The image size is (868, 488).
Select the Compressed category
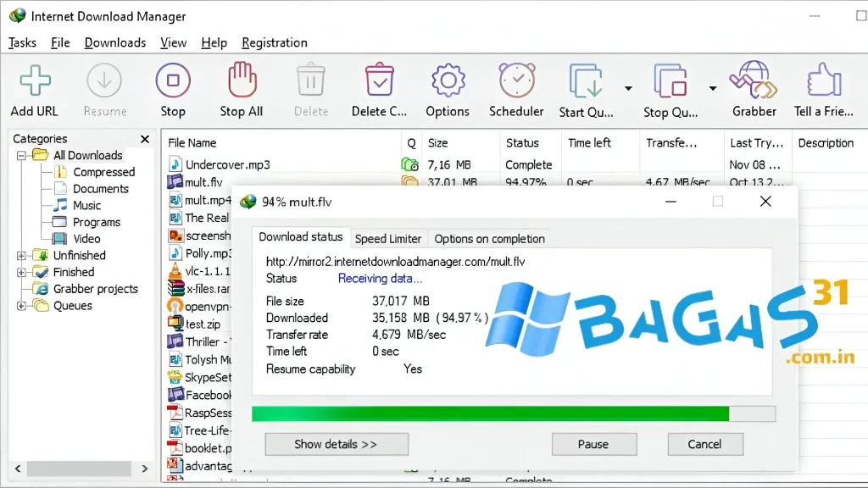tap(103, 172)
